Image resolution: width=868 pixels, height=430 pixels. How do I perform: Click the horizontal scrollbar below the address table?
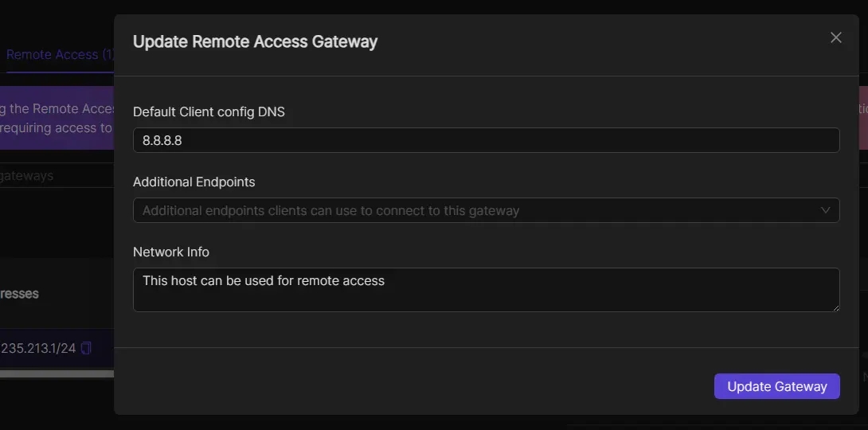pos(56,373)
